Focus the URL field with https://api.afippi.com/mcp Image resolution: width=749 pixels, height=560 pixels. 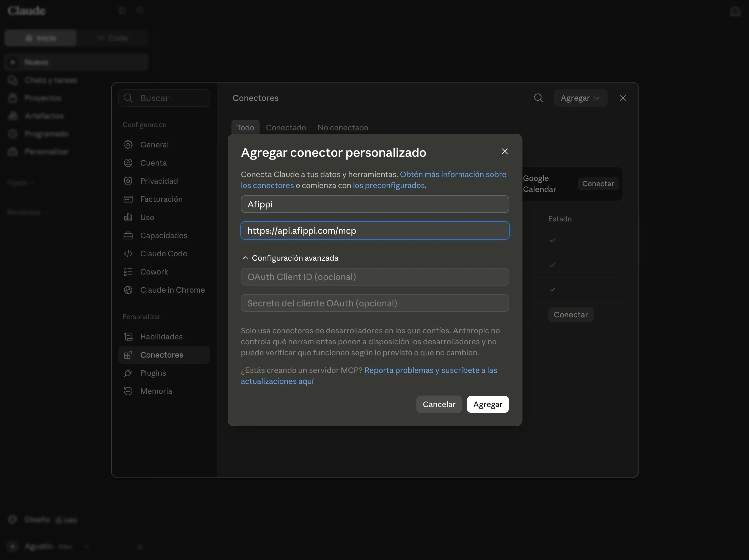coord(375,231)
